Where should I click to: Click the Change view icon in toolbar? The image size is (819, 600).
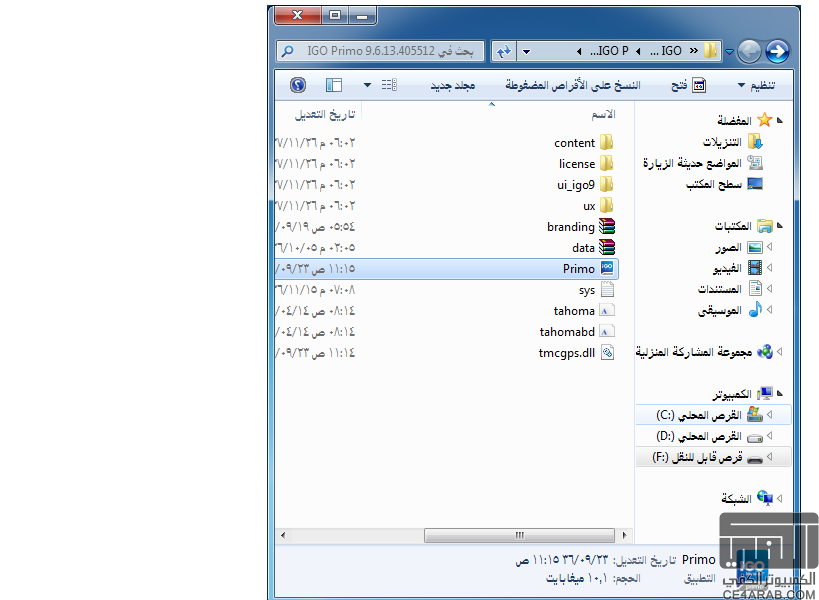pyautogui.click(x=389, y=85)
